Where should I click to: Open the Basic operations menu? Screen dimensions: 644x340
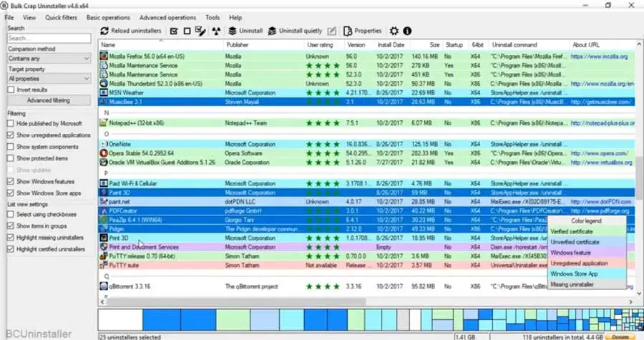tap(108, 18)
